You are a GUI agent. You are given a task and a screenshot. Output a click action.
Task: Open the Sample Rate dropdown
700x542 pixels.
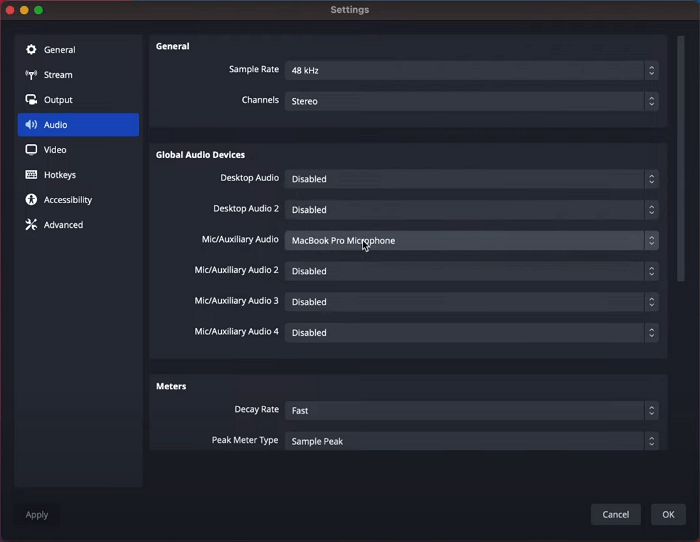[471, 71]
